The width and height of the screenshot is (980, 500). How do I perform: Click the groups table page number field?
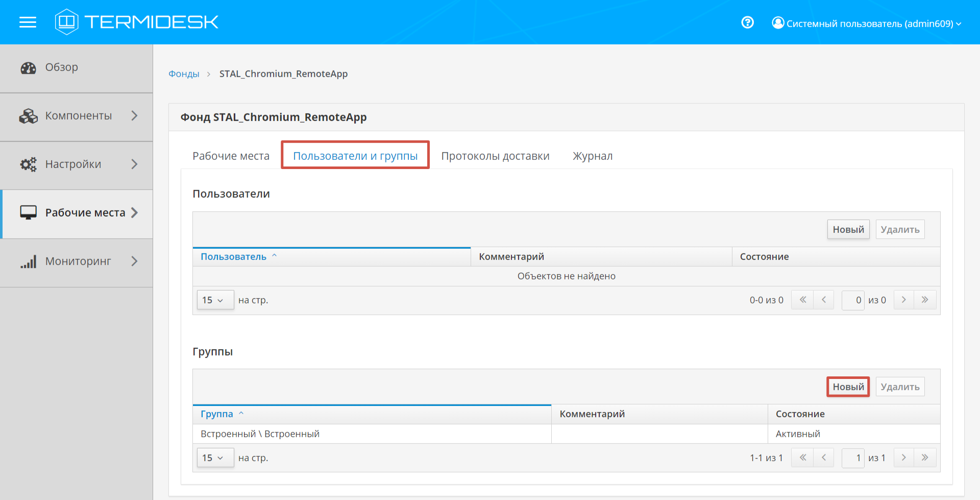(x=852, y=458)
